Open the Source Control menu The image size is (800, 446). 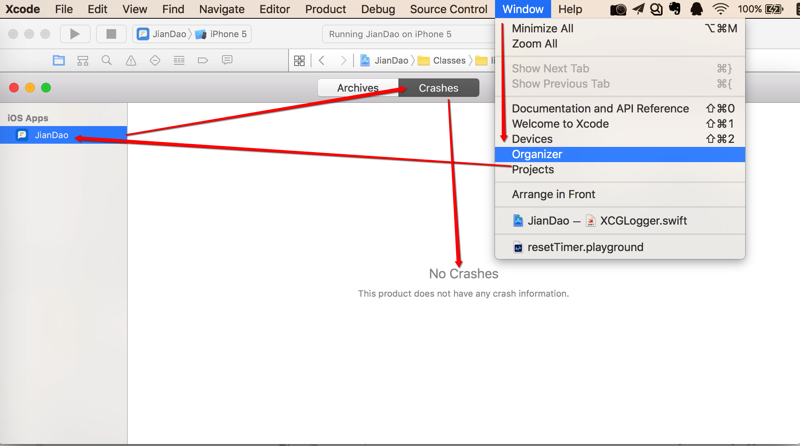click(448, 9)
